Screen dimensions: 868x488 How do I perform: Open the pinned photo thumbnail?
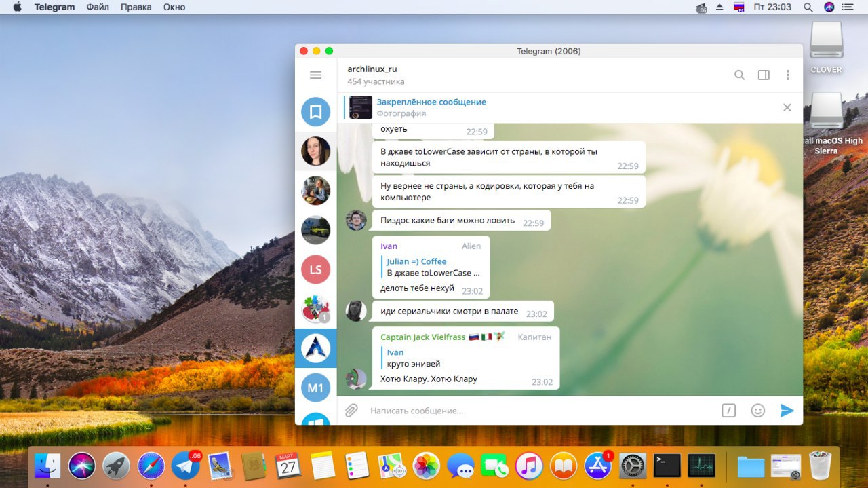361,107
